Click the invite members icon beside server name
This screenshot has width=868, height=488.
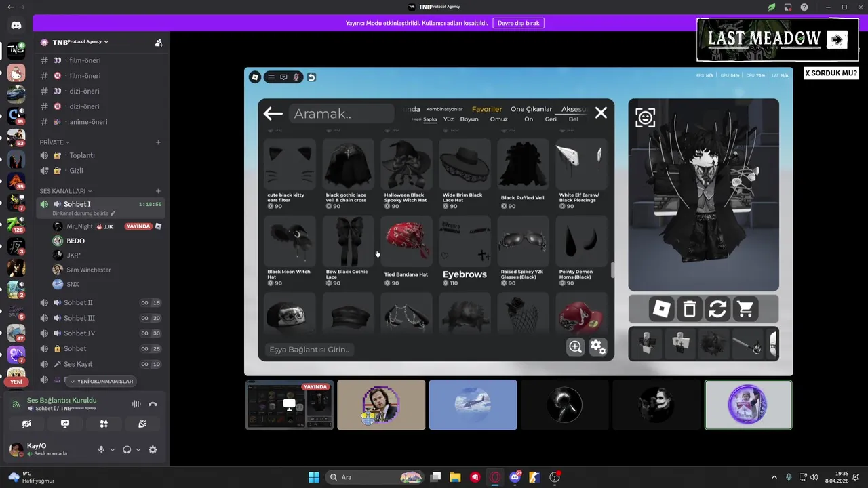(159, 42)
